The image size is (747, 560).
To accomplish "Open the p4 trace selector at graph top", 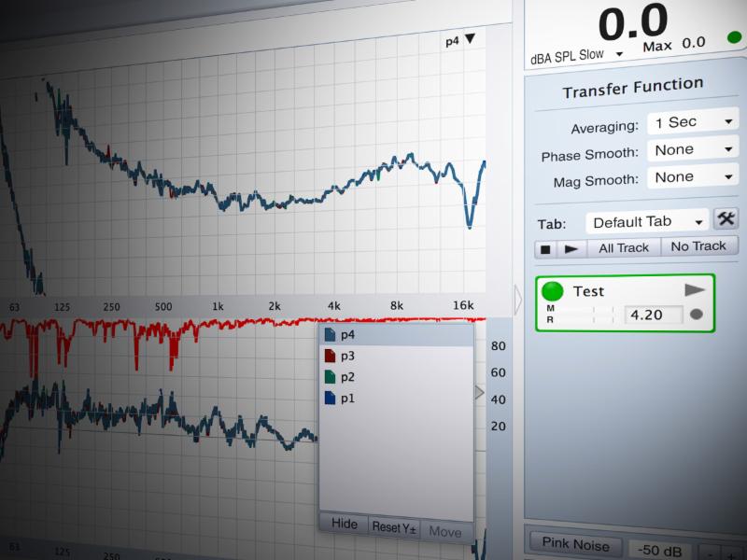I will pyautogui.click(x=459, y=40).
